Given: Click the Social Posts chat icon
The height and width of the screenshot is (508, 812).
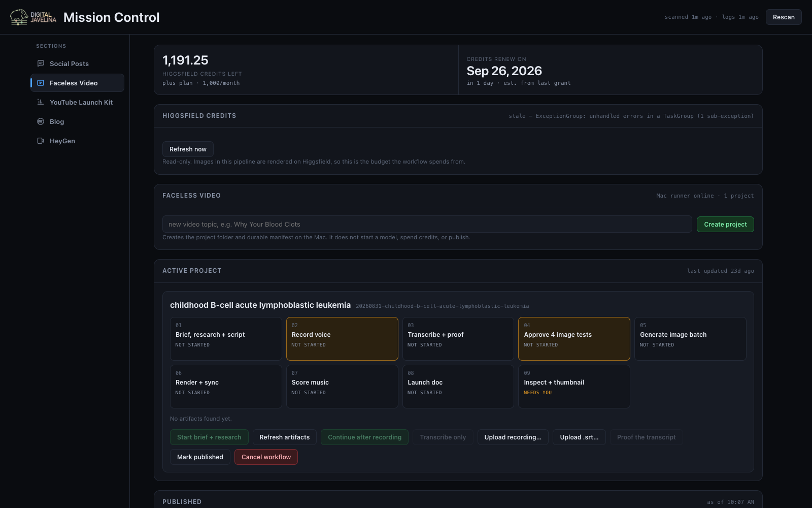Looking at the screenshot, I should 41,63.
